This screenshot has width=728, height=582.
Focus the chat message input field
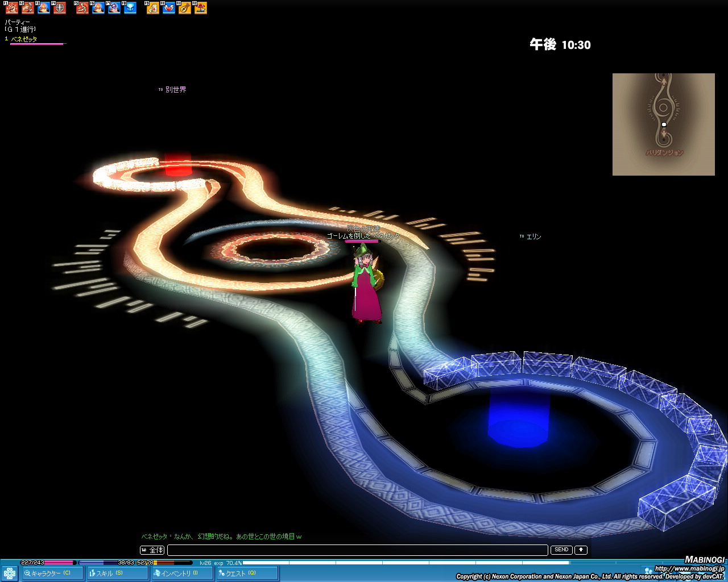(357, 550)
